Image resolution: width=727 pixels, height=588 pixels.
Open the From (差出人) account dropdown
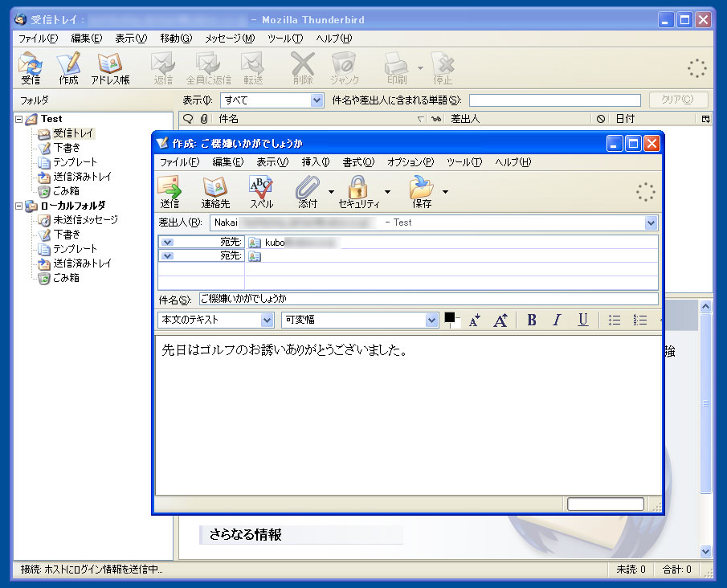pos(651,223)
